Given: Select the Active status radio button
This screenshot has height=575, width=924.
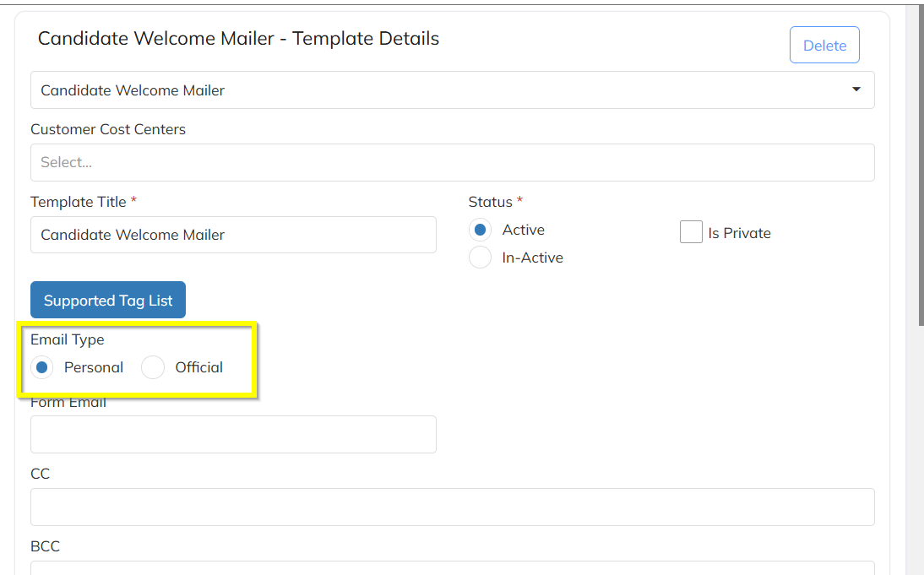Looking at the screenshot, I should pos(481,230).
